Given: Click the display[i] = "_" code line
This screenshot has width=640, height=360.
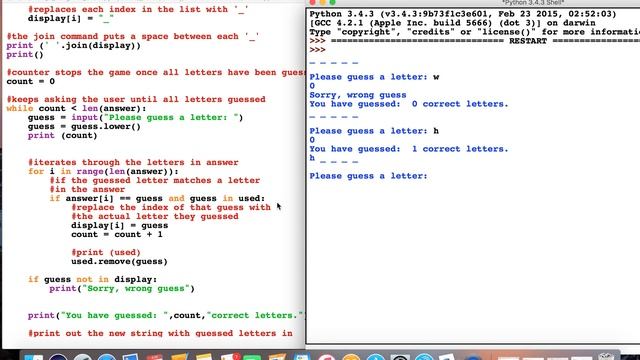Looking at the screenshot, I should pos(71,18).
